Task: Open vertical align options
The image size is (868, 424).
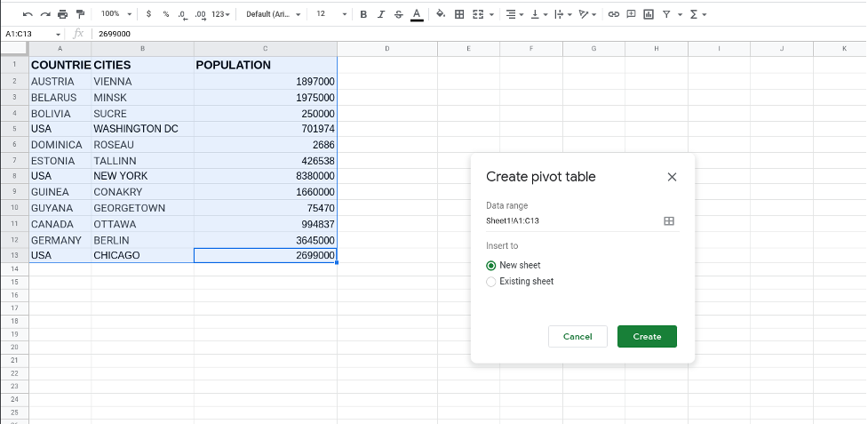Action: [538, 14]
